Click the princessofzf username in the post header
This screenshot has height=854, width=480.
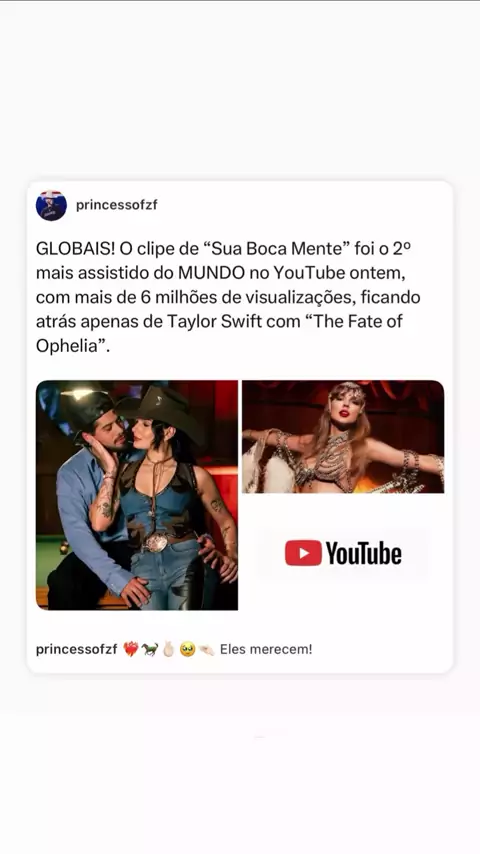pos(117,205)
